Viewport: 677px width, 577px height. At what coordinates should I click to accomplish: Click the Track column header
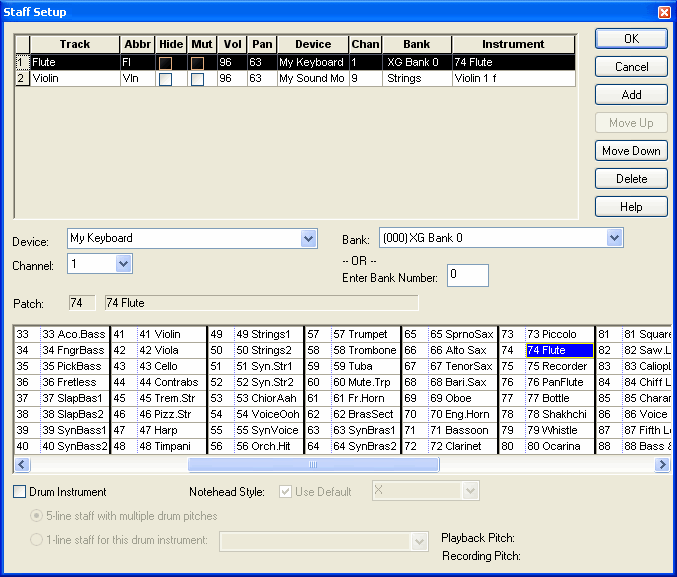pos(74,44)
